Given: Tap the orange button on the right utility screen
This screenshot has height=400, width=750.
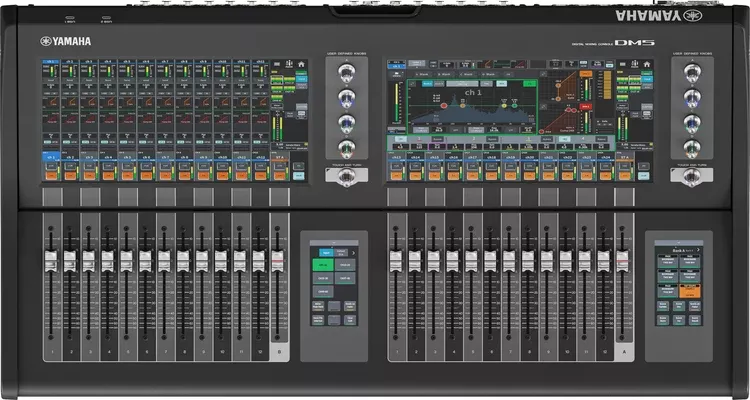Looking at the screenshot, I should click(690, 291).
